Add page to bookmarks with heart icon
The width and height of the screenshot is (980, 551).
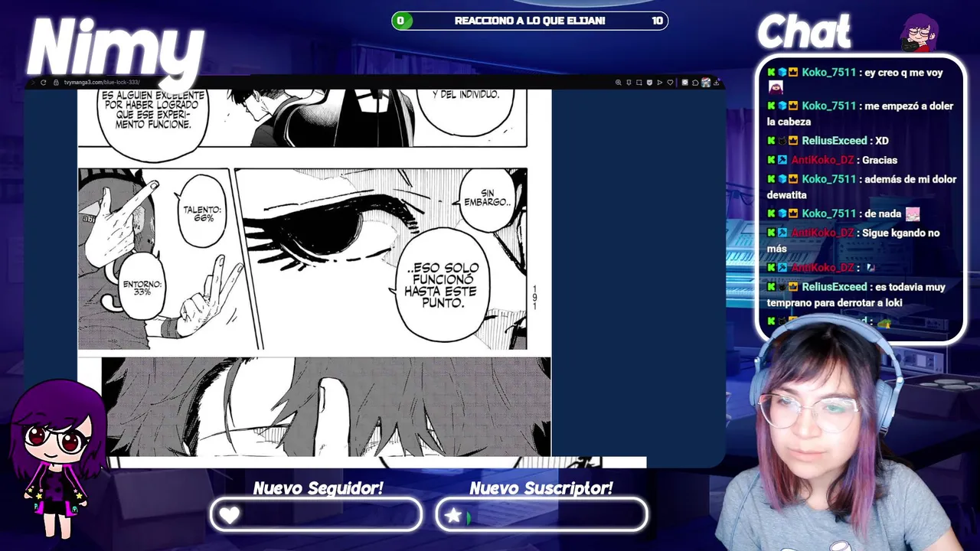(670, 83)
